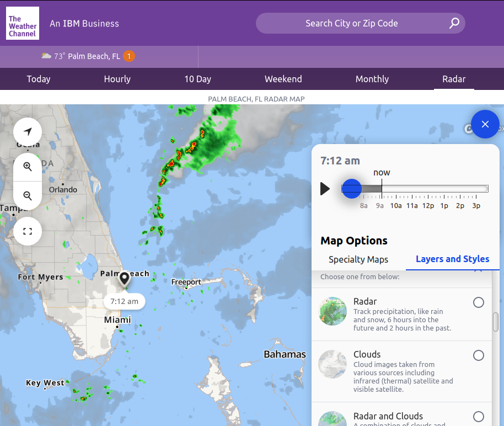Viewport: 504px width, 426px height.
Task: Click the partly cloudy weather icon
Action: pos(46,56)
